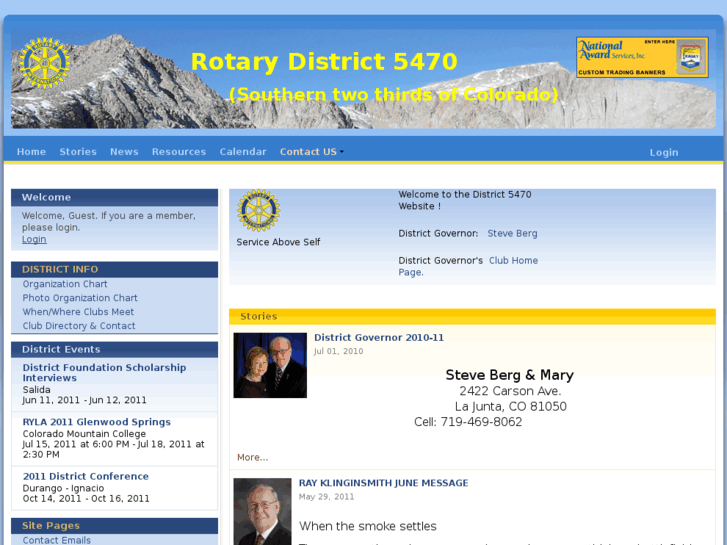Image resolution: width=727 pixels, height=545 pixels.
Task: Click 'When the smoke settles' heading text
Action: click(368, 526)
